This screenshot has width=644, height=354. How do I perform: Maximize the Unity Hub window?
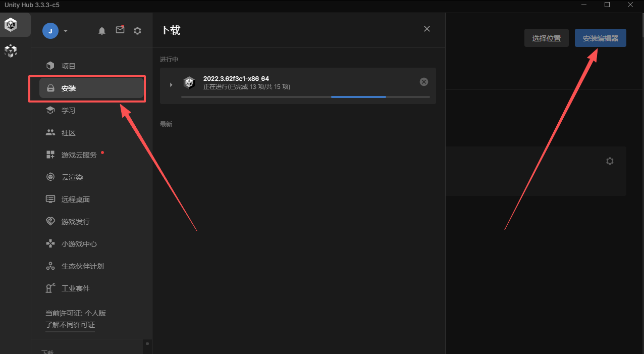point(607,5)
